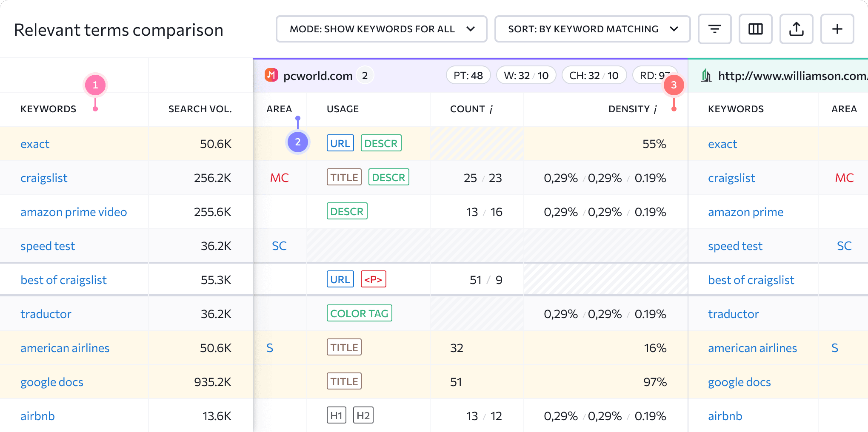The width and height of the screenshot is (868, 432).
Task: Click the williamson.com site logo icon
Action: 706,75
